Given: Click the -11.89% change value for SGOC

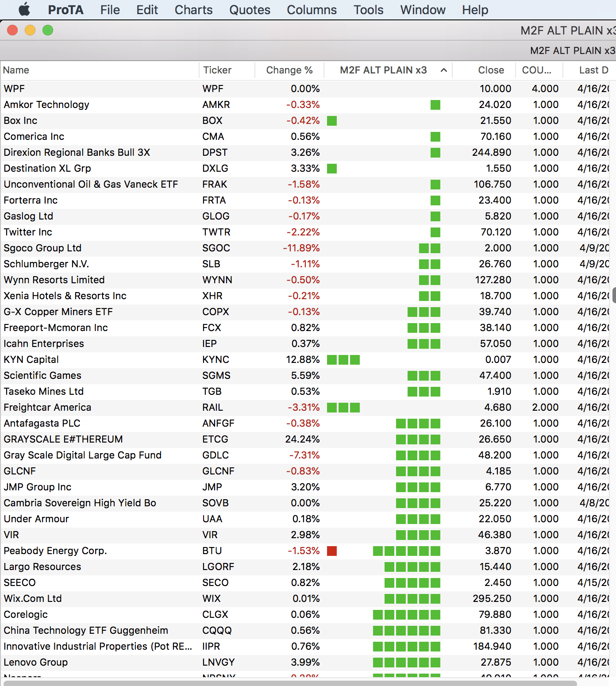Looking at the screenshot, I should pos(301,248).
